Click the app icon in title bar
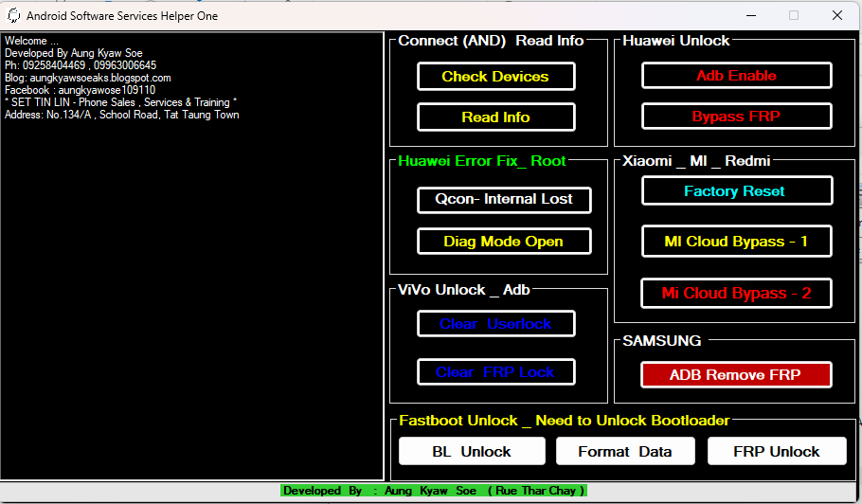 click(x=13, y=15)
